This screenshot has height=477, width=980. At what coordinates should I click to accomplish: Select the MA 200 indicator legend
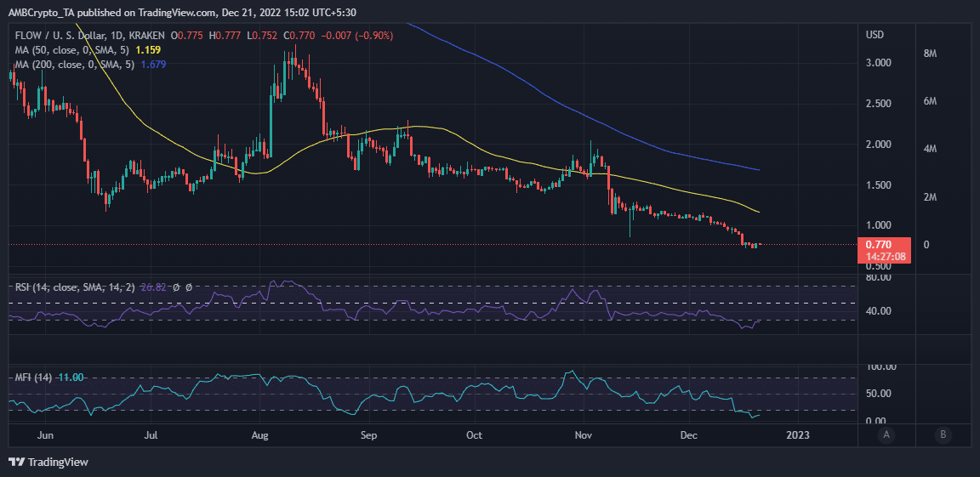pos(76,64)
